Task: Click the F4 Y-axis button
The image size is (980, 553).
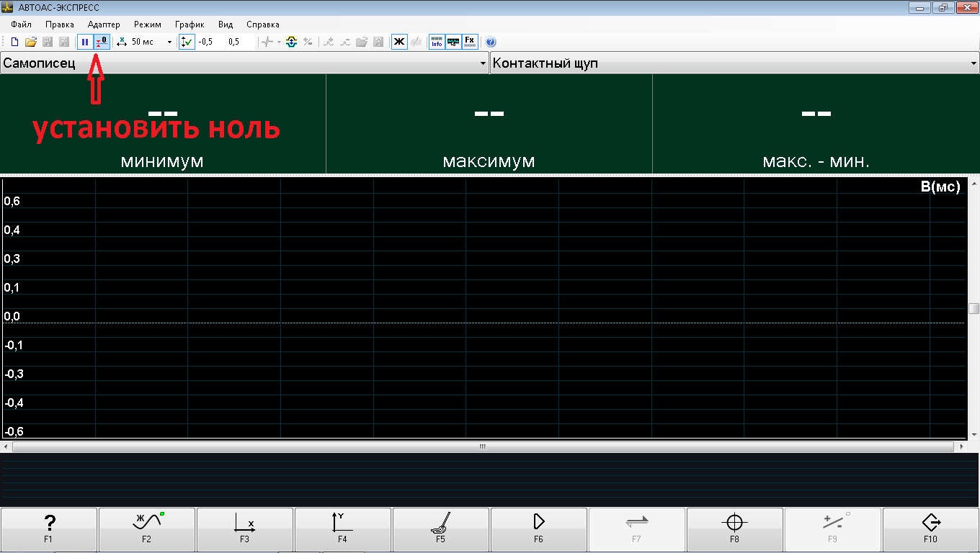Action: [x=342, y=530]
